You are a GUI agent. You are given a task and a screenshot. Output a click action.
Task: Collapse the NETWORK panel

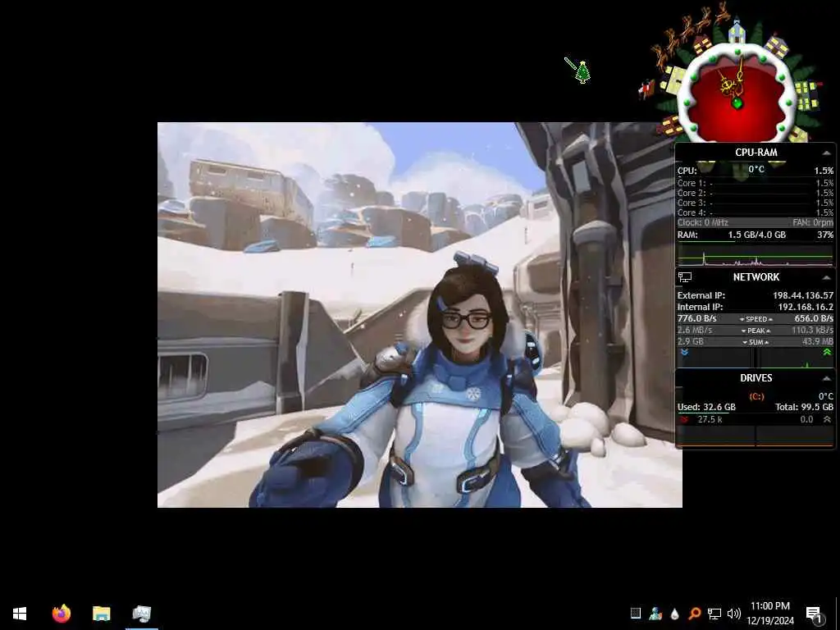pyautogui.click(x=827, y=277)
